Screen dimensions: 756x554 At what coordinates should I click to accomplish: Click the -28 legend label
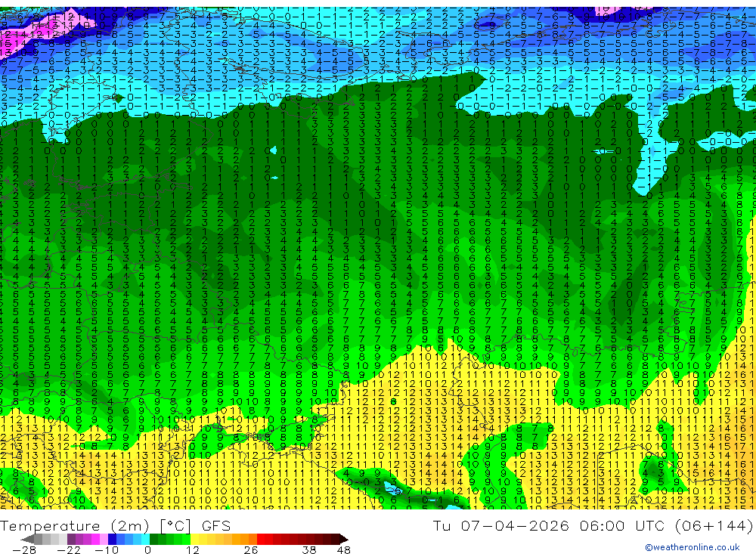pos(24,550)
